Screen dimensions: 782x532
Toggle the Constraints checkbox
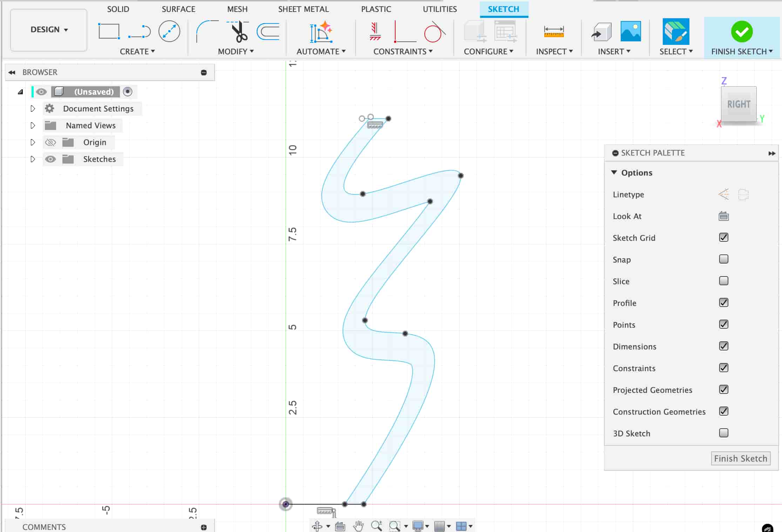pyautogui.click(x=723, y=368)
